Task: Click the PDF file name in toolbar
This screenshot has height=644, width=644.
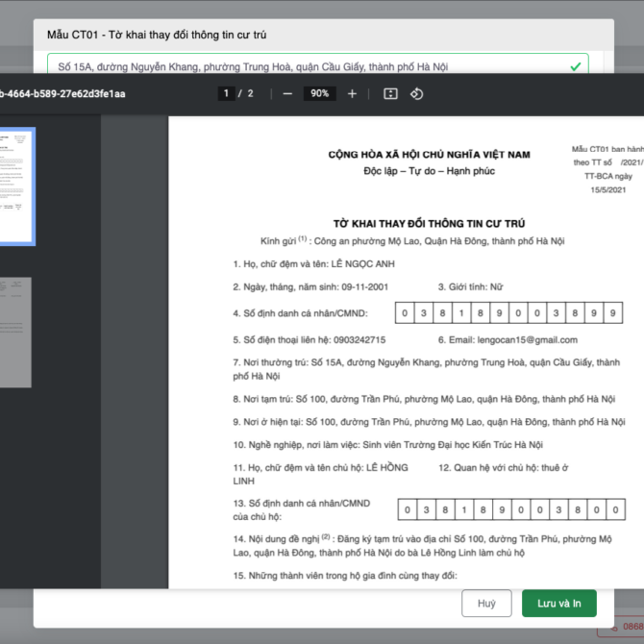Action: [62, 94]
